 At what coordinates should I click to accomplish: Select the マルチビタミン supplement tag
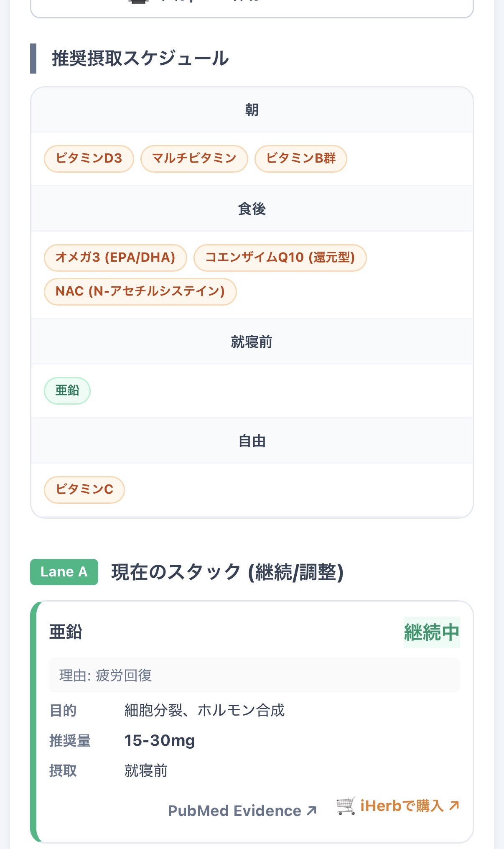[194, 158]
